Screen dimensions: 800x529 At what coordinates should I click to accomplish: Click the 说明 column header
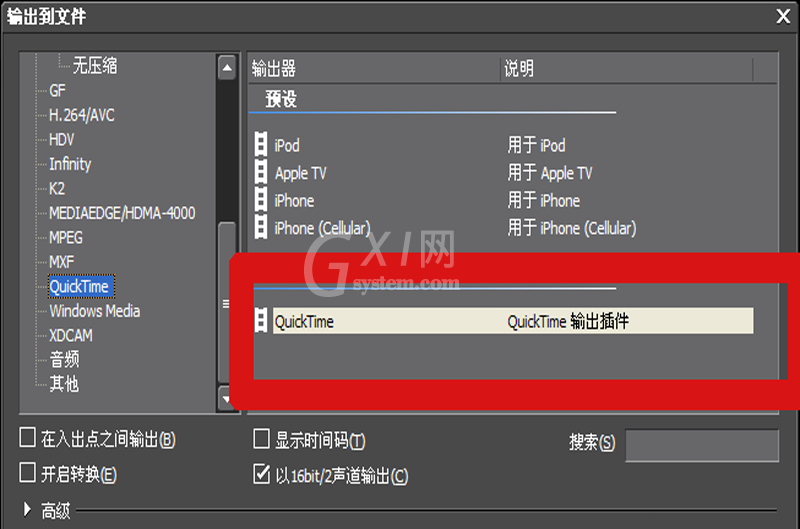point(627,68)
